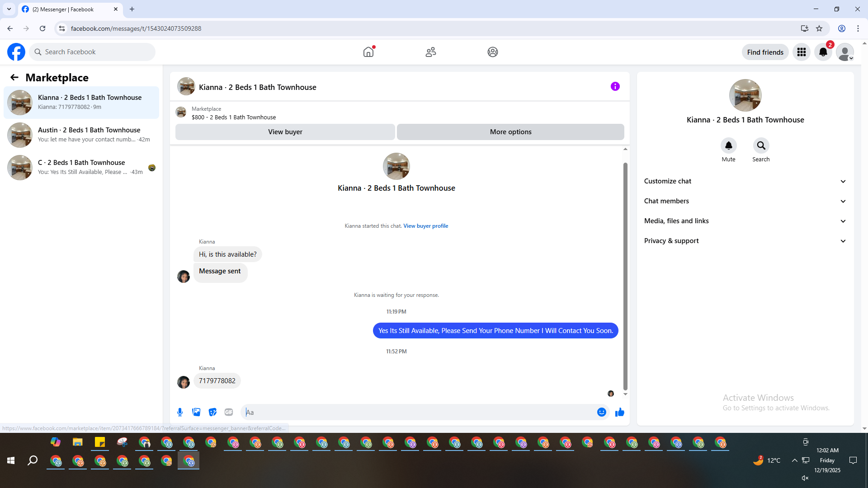Expand the Chat members section
The image size is (868, 488).
coord(745,201)
